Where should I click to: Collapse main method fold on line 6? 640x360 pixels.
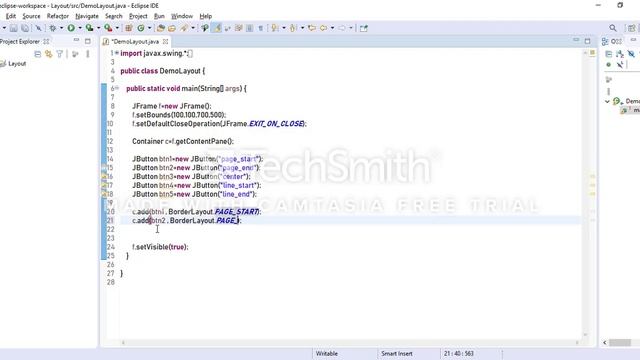(x=117, y=88)
